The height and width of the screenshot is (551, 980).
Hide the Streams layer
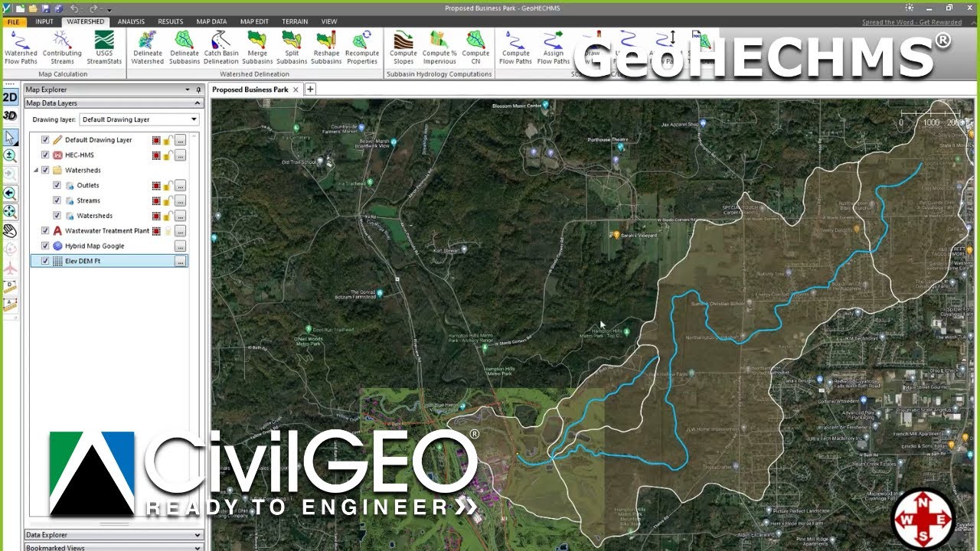click(x=57, y=201)
